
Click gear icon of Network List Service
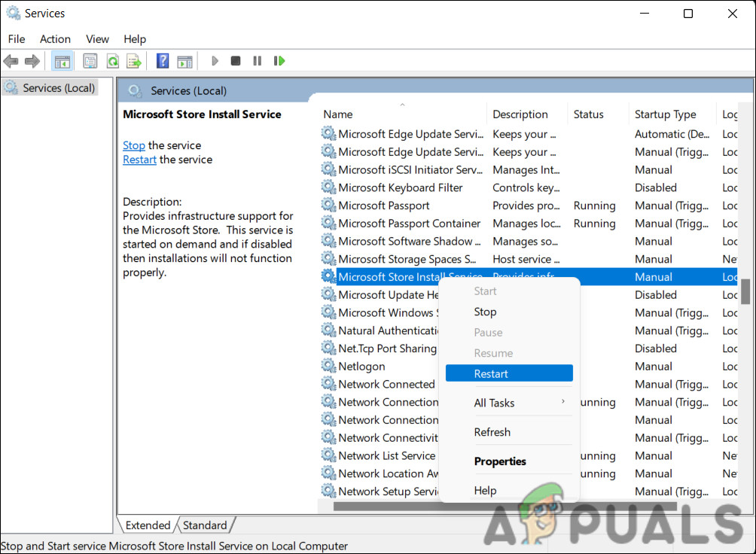tap(329, 455)
